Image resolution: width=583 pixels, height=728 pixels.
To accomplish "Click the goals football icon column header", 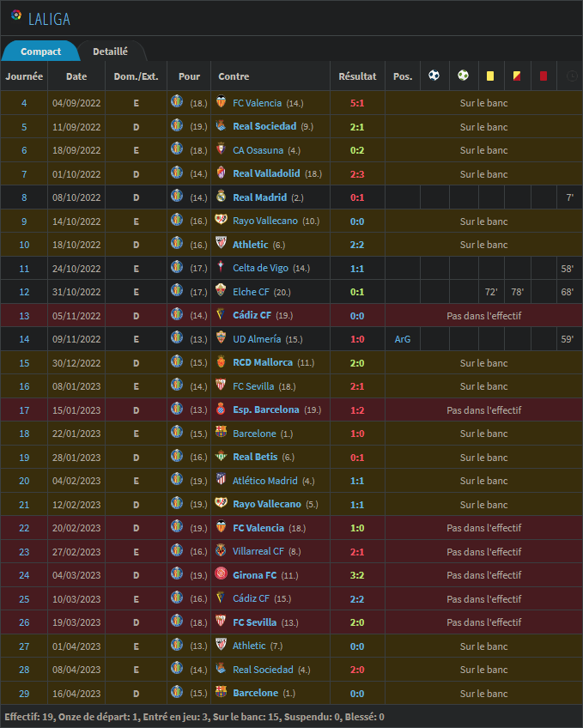I will pyautogui.click(x=434, y=76).
